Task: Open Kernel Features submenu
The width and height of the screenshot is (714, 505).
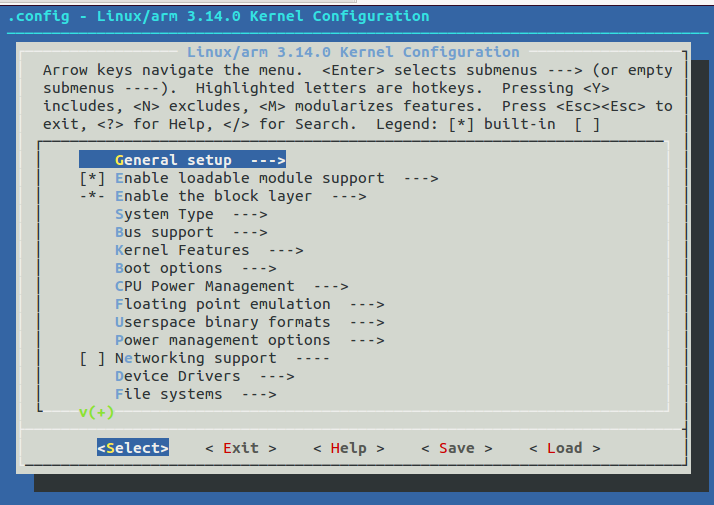Action: tap(209, 250)
